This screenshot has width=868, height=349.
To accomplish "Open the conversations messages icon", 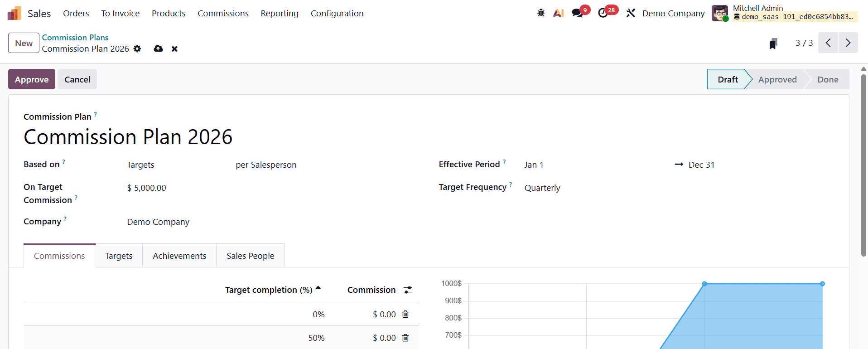I will pos(578,13).
